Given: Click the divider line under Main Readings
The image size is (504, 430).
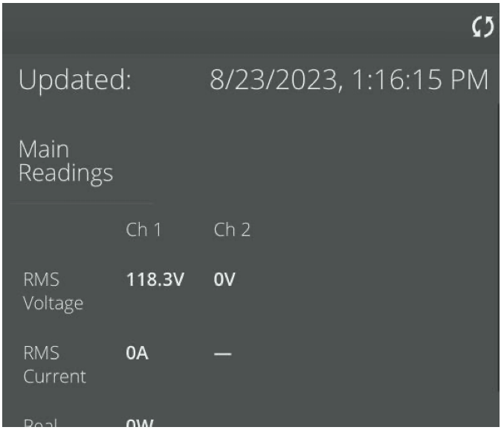Looking at the screenshot, I should click(82, 203).
